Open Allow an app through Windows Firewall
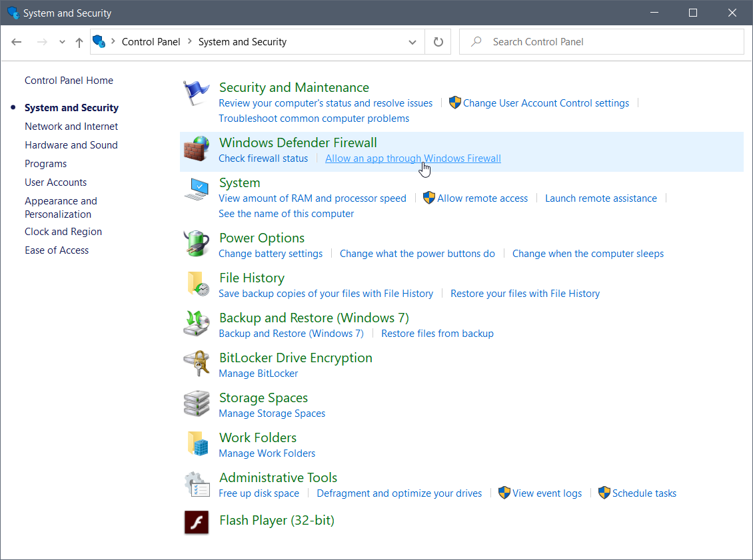 point(412,158)
